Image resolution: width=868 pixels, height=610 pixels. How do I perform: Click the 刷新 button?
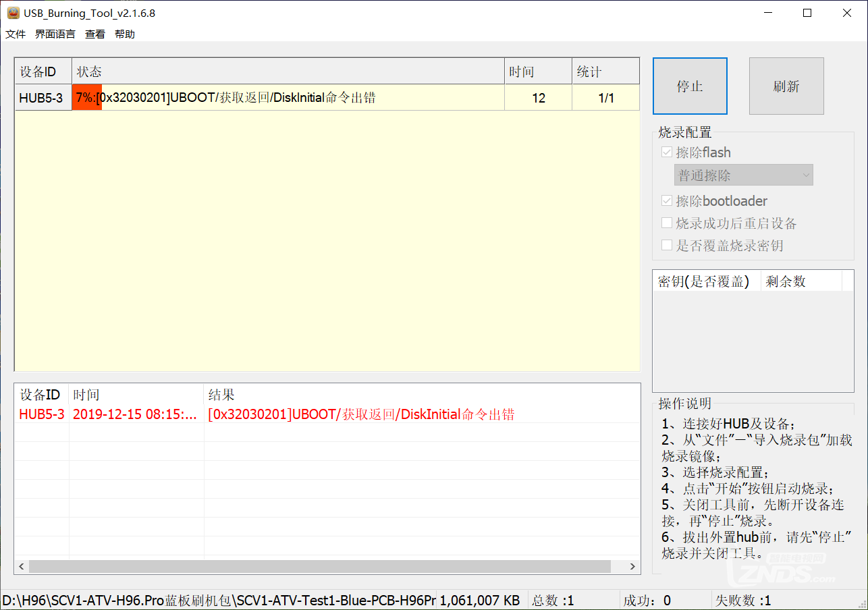click(786, 86)
